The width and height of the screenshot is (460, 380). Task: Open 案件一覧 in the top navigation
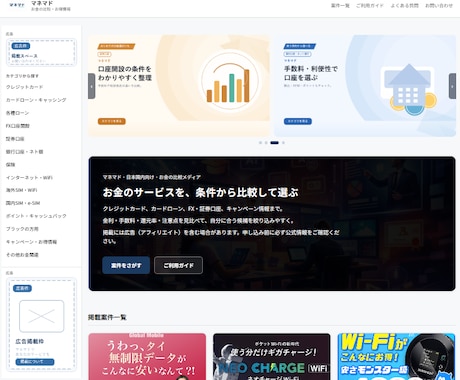point(340,6)
